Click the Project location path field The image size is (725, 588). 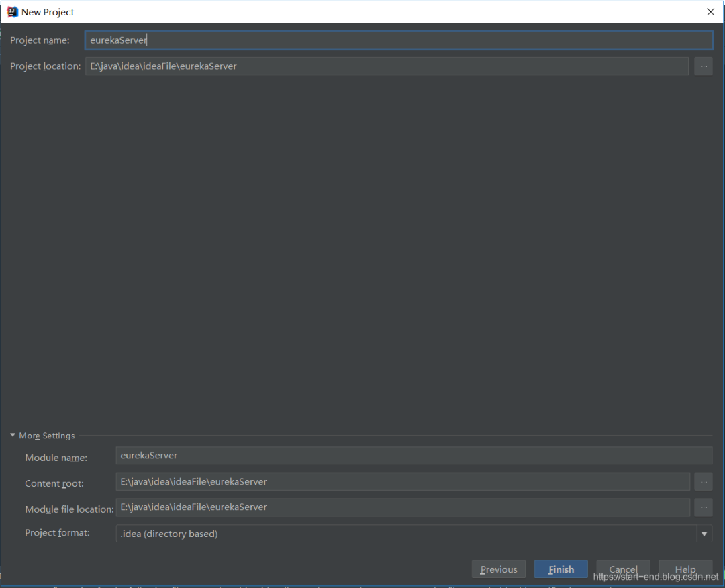pos(387,66)
